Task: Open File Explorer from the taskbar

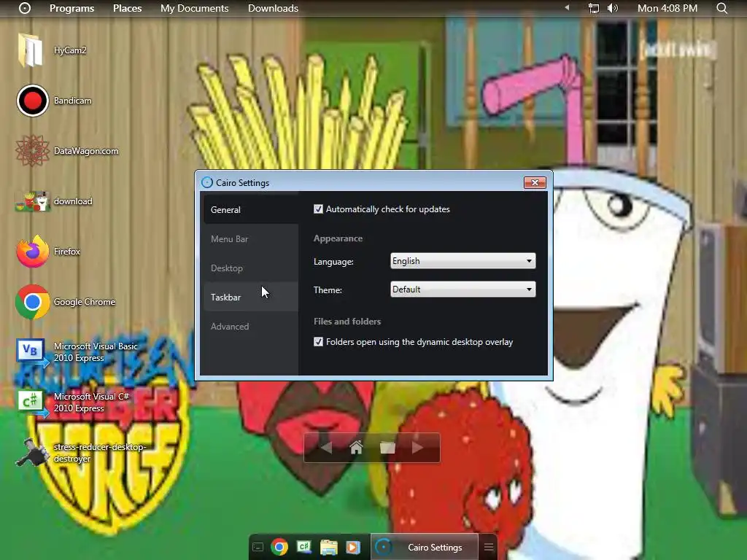Action: click(x=329, y=547)
